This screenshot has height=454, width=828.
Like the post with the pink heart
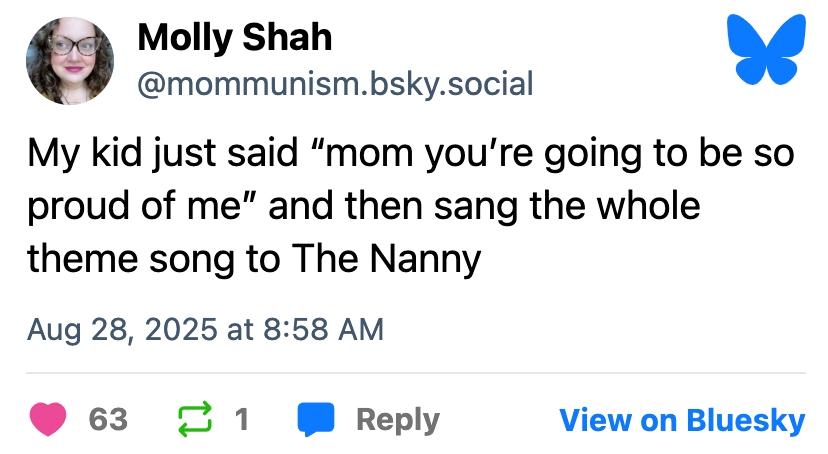[48, 419]
